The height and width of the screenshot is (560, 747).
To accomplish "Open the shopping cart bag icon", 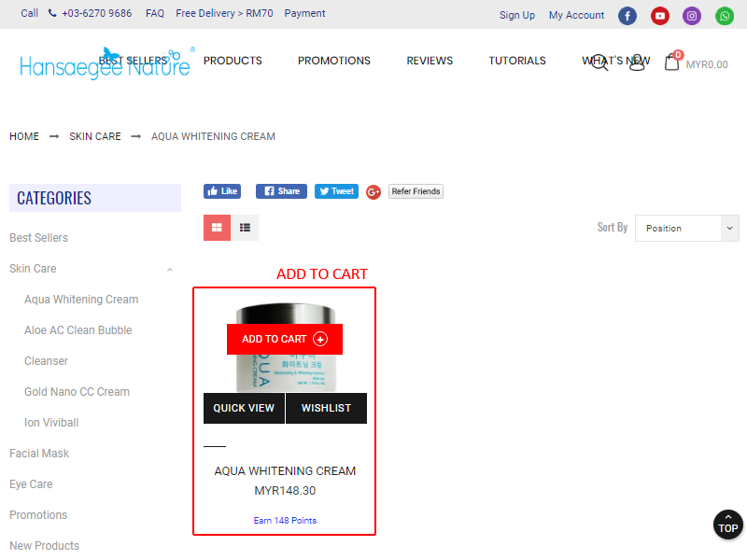I will pos(672,62).
